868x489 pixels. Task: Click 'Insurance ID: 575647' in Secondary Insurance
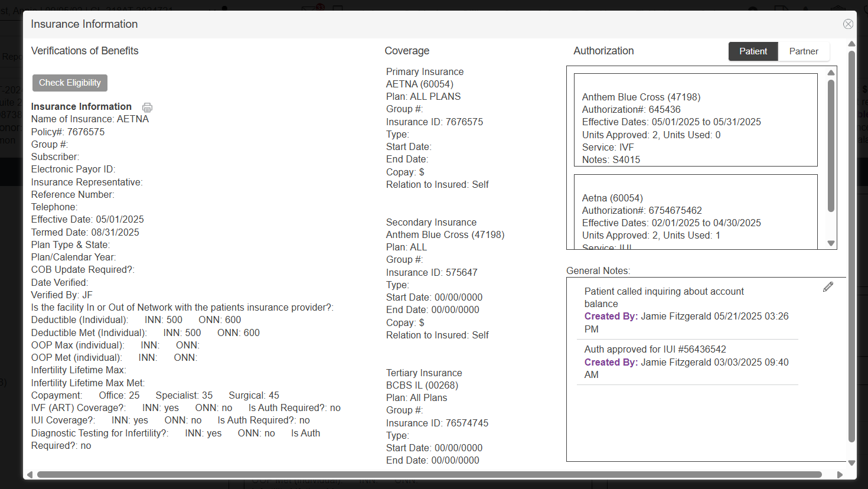[x=432, y=272]
